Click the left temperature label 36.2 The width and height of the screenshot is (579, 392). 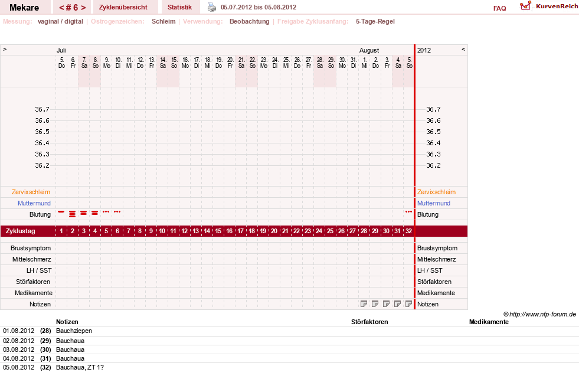click(42, 165)
